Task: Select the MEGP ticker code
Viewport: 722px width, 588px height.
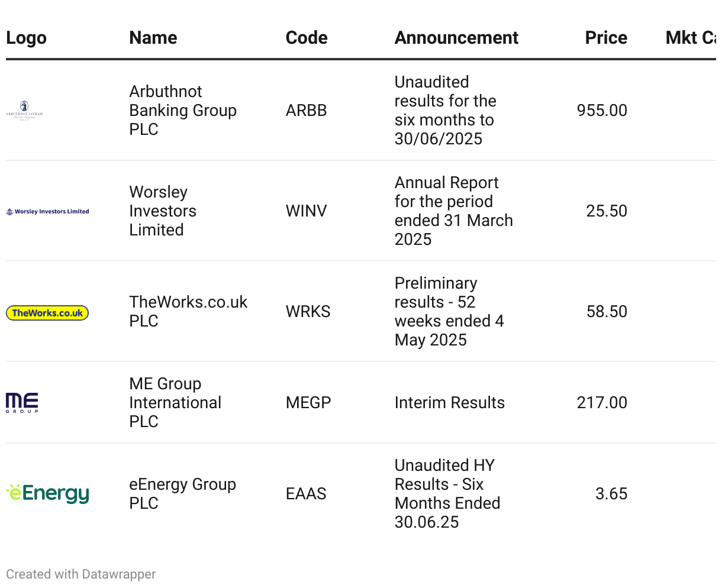Action: coord(308,402)
